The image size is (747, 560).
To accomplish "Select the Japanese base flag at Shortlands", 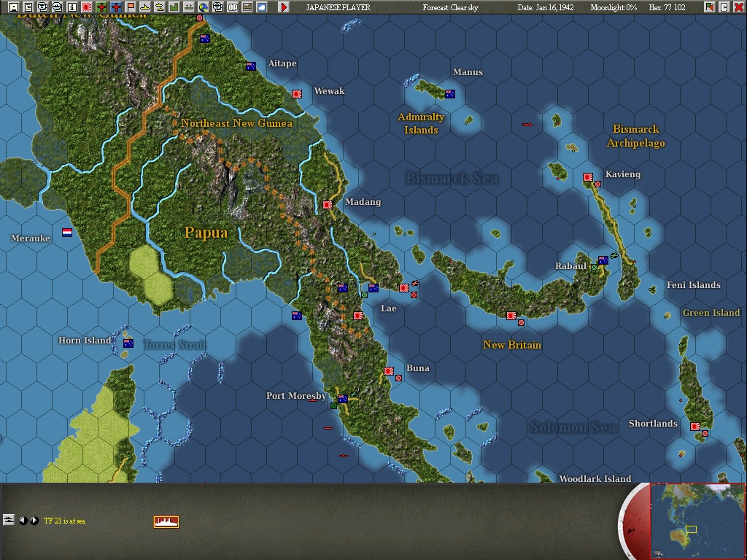I will [695, 426].
